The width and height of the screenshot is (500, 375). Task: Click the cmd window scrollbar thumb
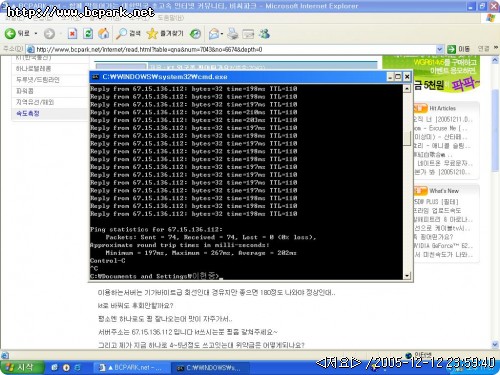tap(407, 138)
